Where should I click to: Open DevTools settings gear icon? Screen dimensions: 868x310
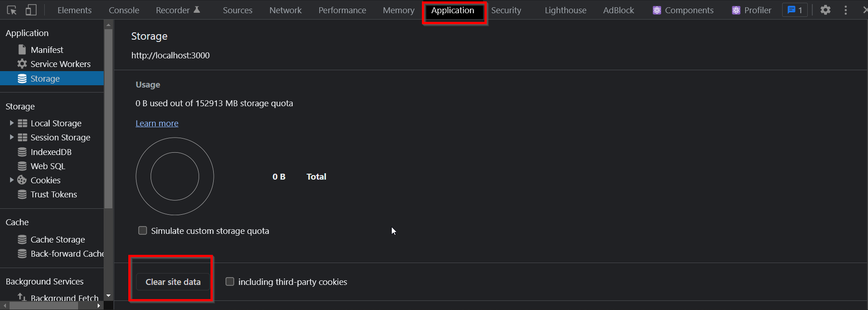click(x=825, y=10)
